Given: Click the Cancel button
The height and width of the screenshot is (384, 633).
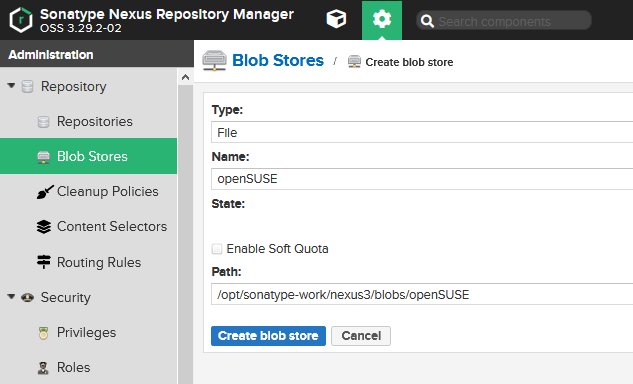Looking at the screenshot, I should 361,336.
